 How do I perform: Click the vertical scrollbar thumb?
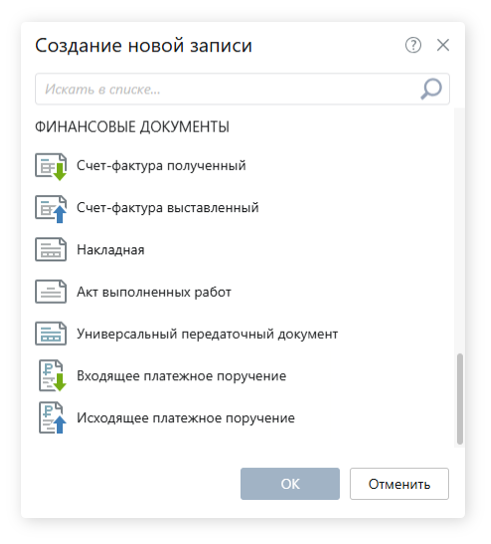pyautogui.click(x=460, y=399)
